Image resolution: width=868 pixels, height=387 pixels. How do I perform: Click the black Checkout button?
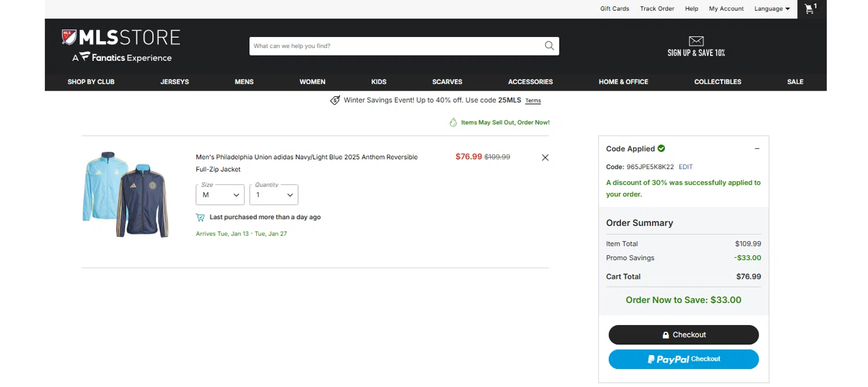point(683,335)
